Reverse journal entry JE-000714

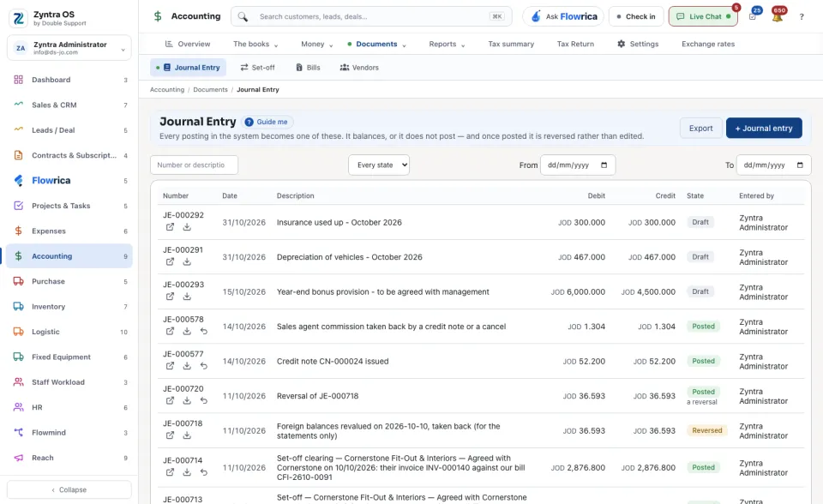point(204,472)
